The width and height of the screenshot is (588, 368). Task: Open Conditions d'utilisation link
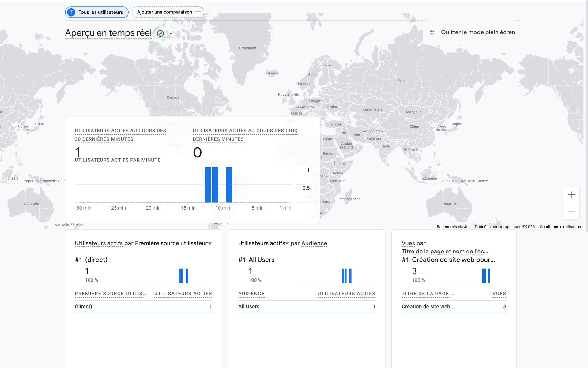click(x=560, y=227)
